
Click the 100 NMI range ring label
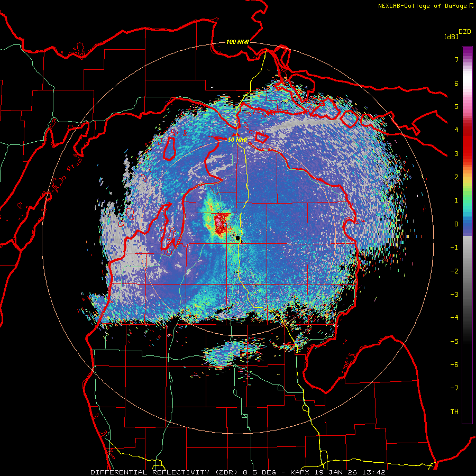(237, 42)
